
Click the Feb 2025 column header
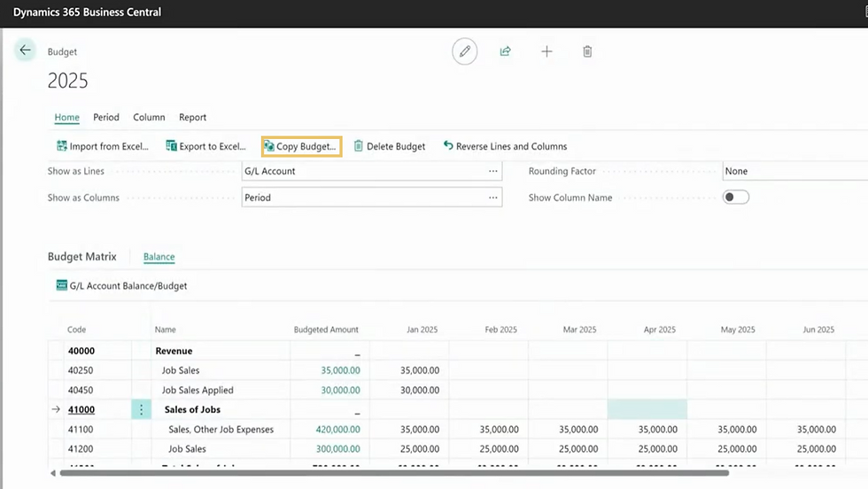(501, 330)
